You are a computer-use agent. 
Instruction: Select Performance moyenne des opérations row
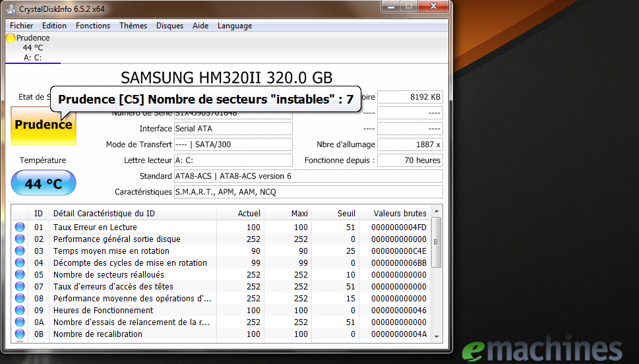[222, 298]
